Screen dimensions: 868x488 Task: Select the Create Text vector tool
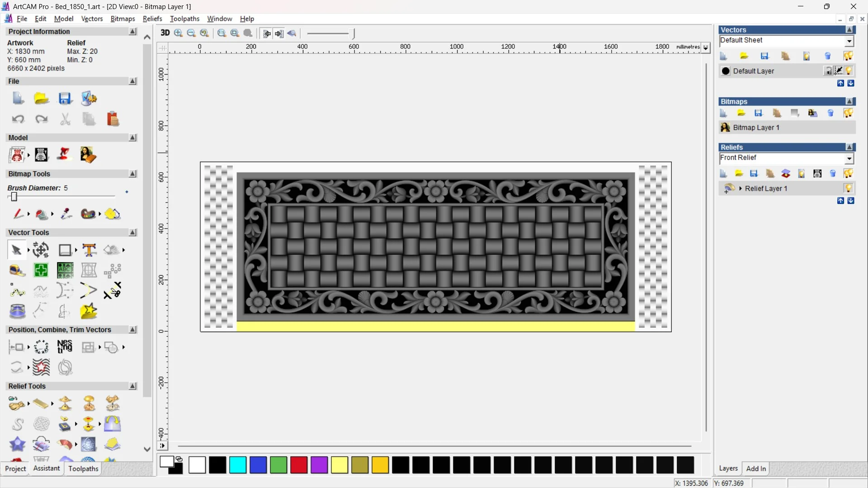[x=89, y=250]
